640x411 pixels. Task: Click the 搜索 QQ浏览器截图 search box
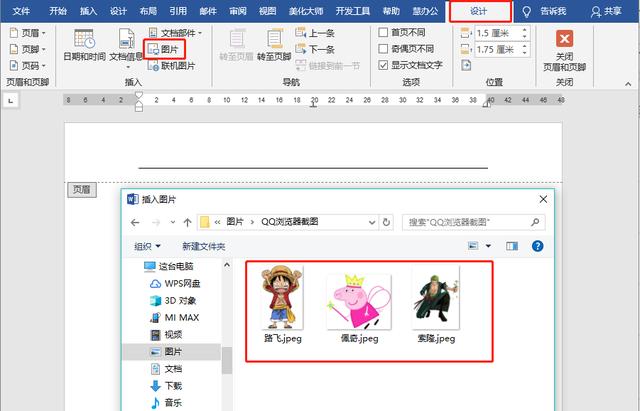(473, 222)
